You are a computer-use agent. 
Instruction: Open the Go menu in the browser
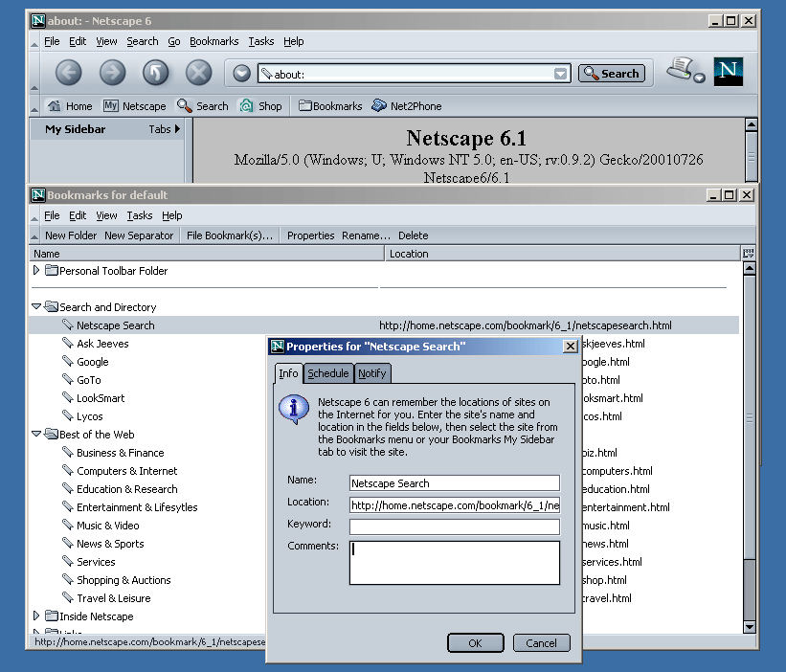click(x=174, y=41)
